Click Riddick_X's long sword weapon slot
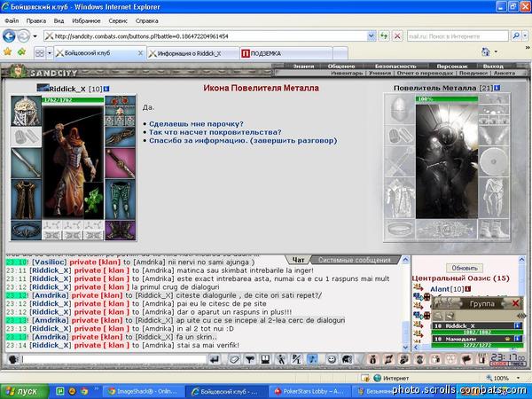Screen dimensions: 532x399 26,163
